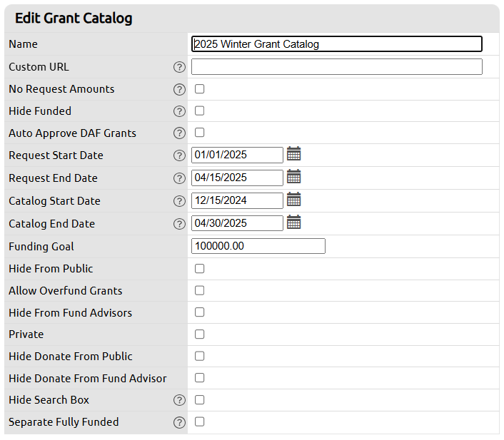Open help for Separate Fully Funded
The width and height of the screenshot is (504, 440).
(x=179, y=422)
